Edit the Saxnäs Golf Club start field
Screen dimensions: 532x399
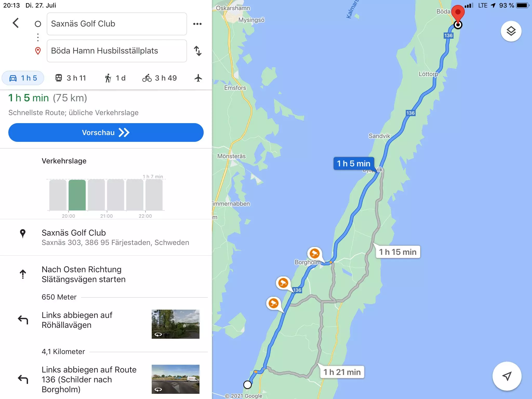[x=117, y=24]
